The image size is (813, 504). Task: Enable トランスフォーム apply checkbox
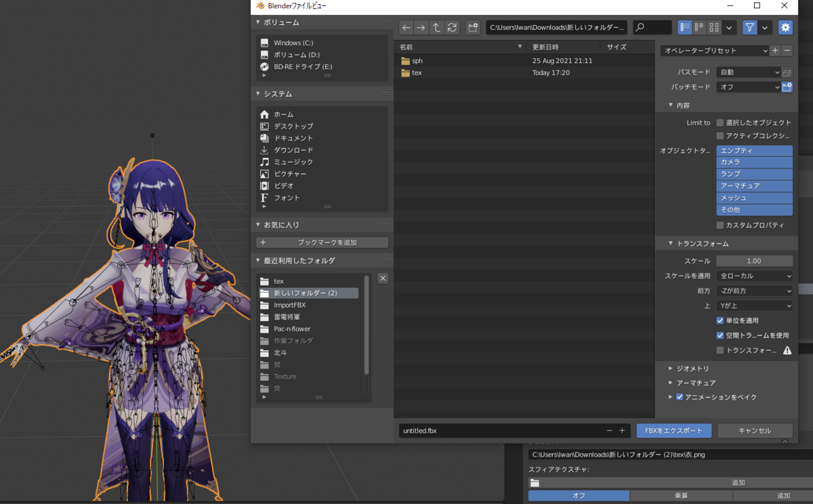point(720,350)
